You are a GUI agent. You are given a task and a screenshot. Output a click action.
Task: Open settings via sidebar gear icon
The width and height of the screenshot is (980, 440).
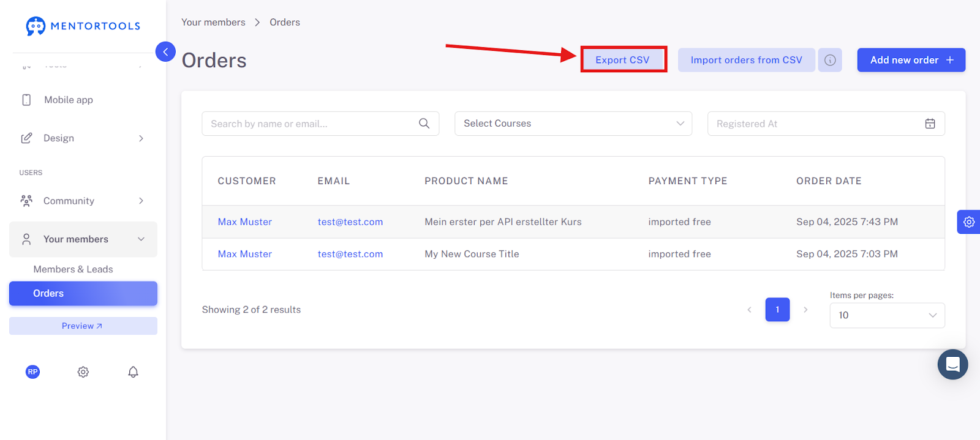pos(83,372)
